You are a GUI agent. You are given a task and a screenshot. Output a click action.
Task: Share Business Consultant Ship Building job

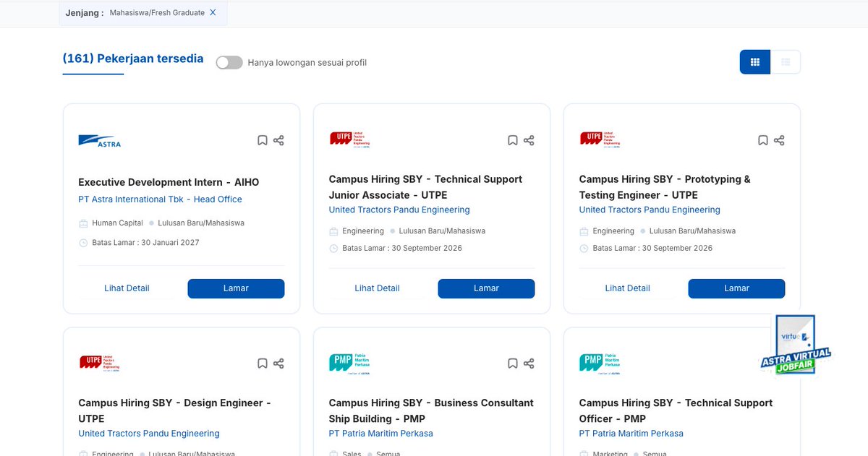529,363
